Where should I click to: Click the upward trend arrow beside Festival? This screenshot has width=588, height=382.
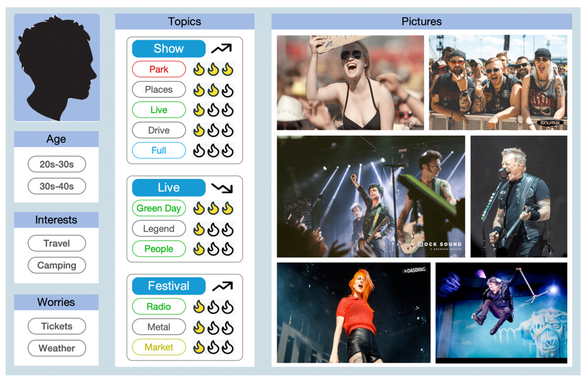point(222,286)
